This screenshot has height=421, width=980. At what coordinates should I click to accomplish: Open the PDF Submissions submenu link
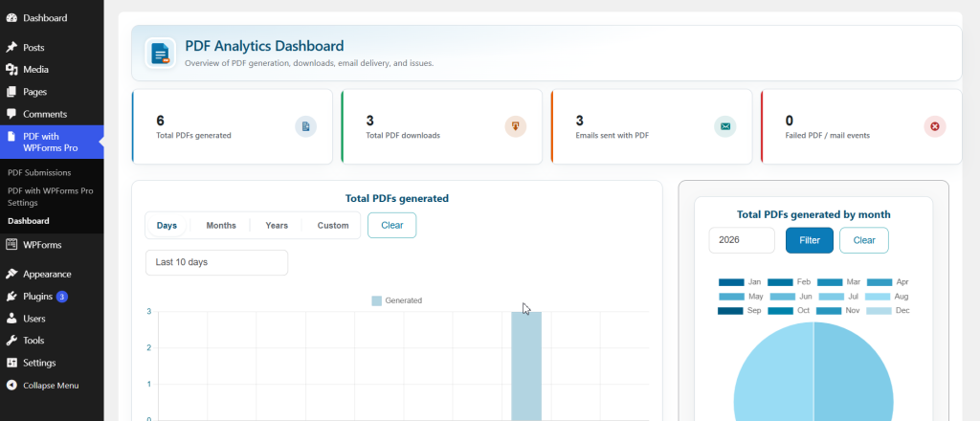tap(39, 172)
